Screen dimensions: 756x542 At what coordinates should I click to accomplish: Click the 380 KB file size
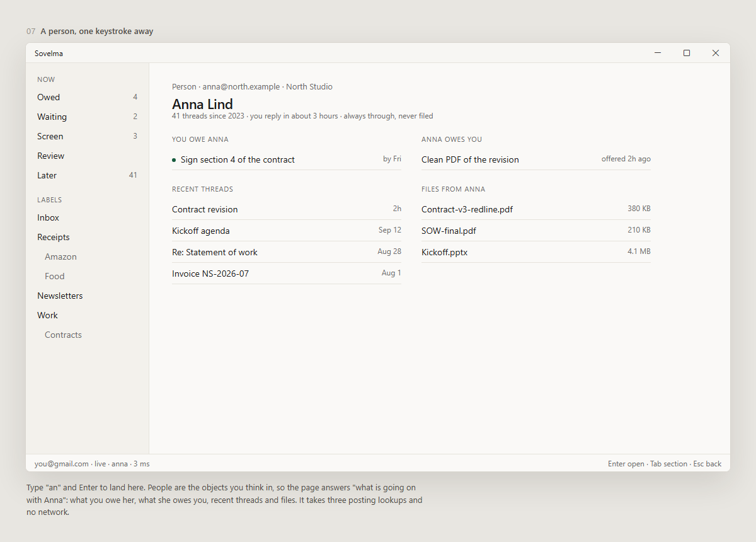(x=639, y=209)
